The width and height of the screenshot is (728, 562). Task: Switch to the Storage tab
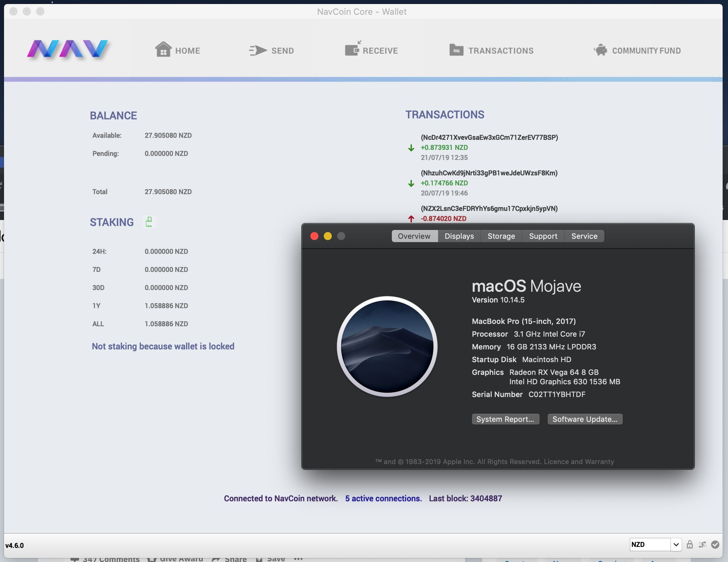501,236
